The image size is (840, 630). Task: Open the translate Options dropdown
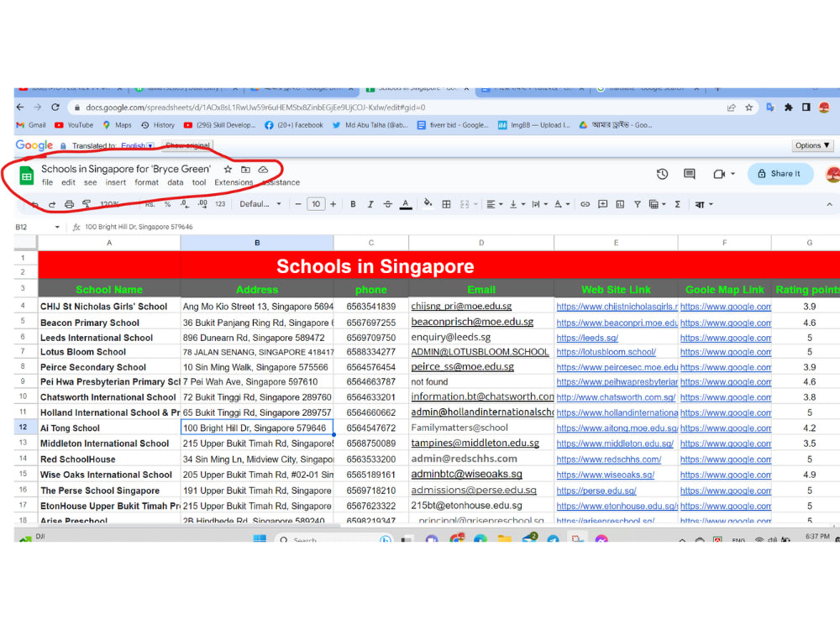point(812,145)
